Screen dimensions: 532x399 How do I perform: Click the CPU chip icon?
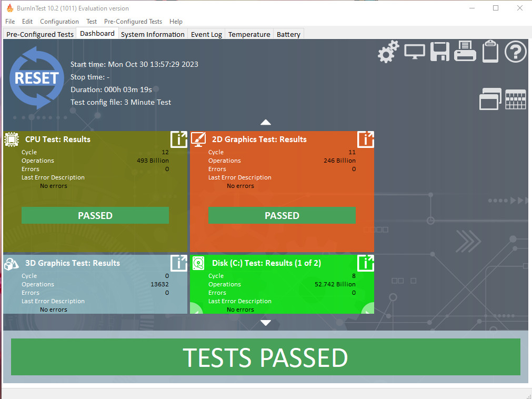point(12,139)
